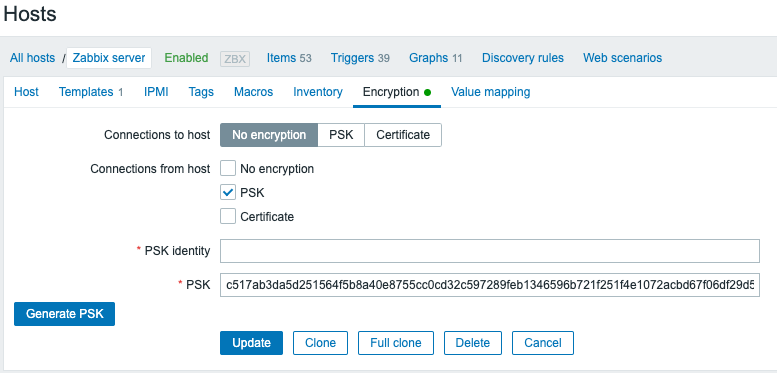The image size is (777, 373).
Task: Click the Delete button
Action: pyautogui.click(x=473, y=343)
